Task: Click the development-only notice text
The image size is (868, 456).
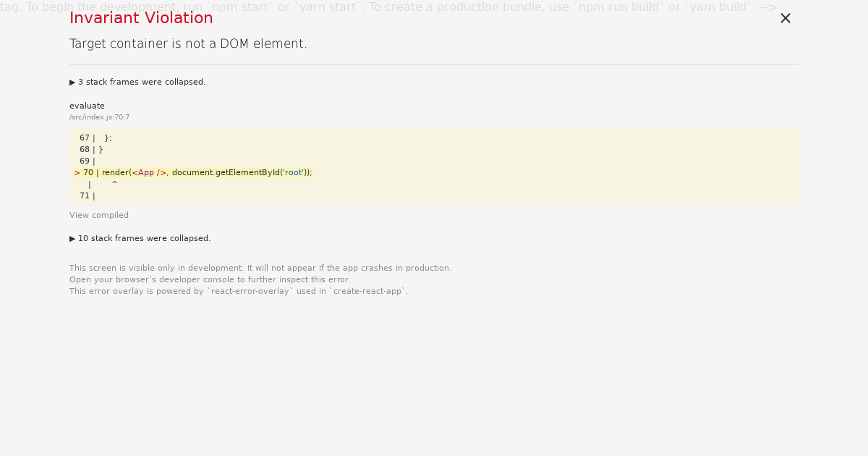Action: coord(260,268)
